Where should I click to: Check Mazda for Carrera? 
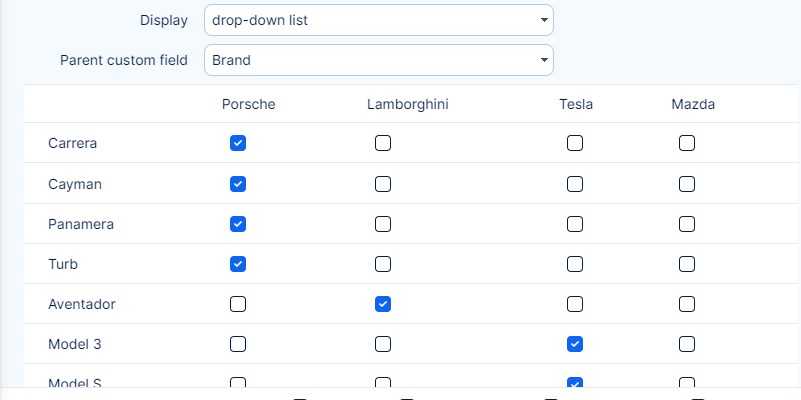687,144
